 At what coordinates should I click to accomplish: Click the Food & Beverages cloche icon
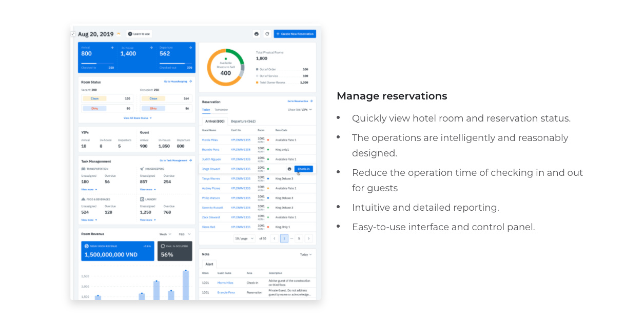tap(84, 199)
